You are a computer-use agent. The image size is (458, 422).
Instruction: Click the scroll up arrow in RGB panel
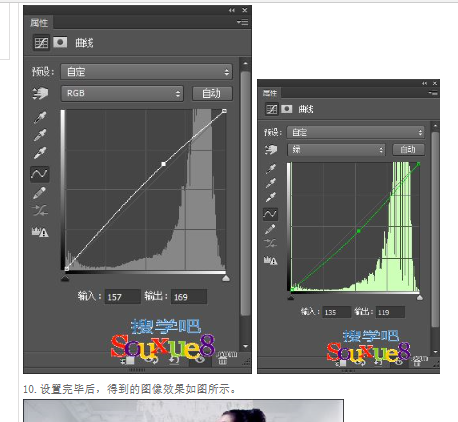click(x=246, y=63)
